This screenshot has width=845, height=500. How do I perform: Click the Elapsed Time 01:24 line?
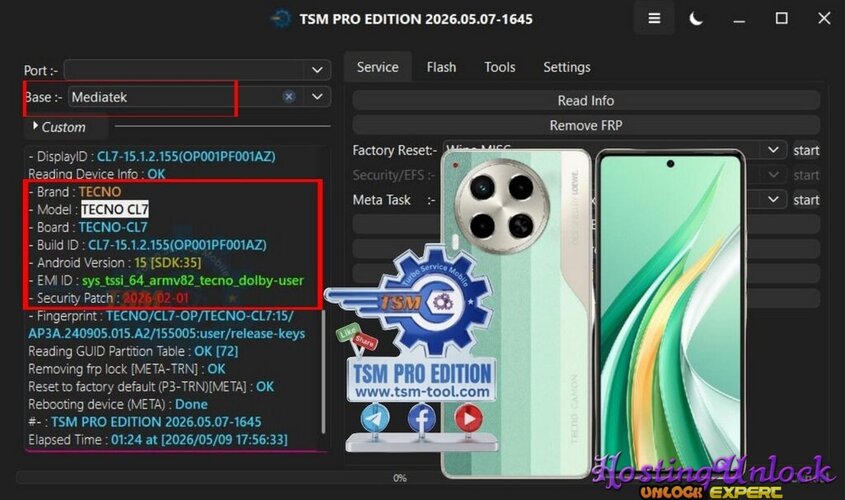tap(158, 440)
